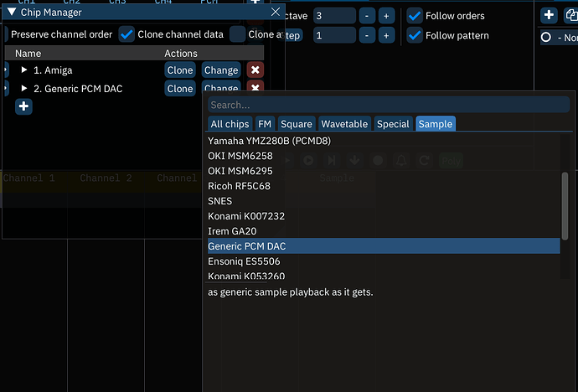Click the dimmed bell metronome icon
This screenshot has height=392, width=578.
point(401,160)
